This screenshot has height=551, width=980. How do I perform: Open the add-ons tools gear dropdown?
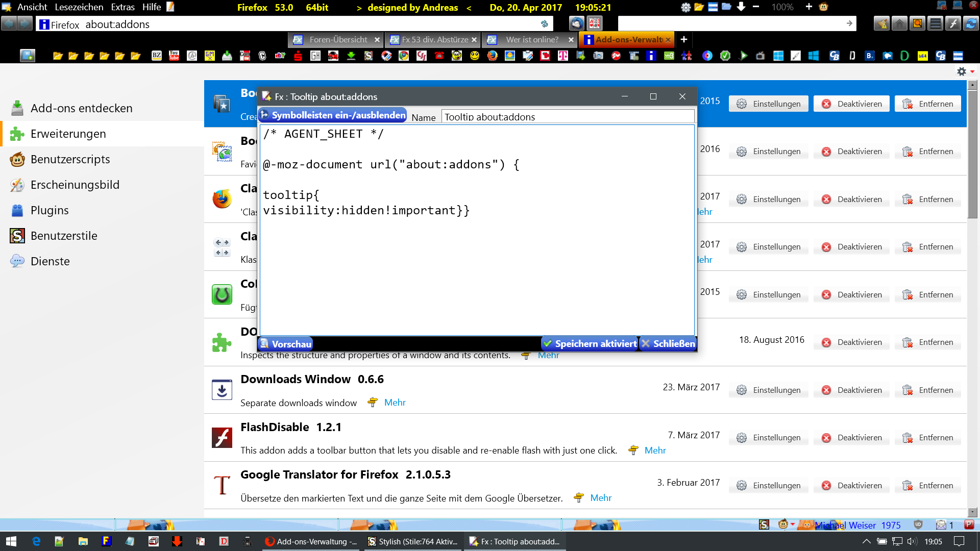(965, 71)
